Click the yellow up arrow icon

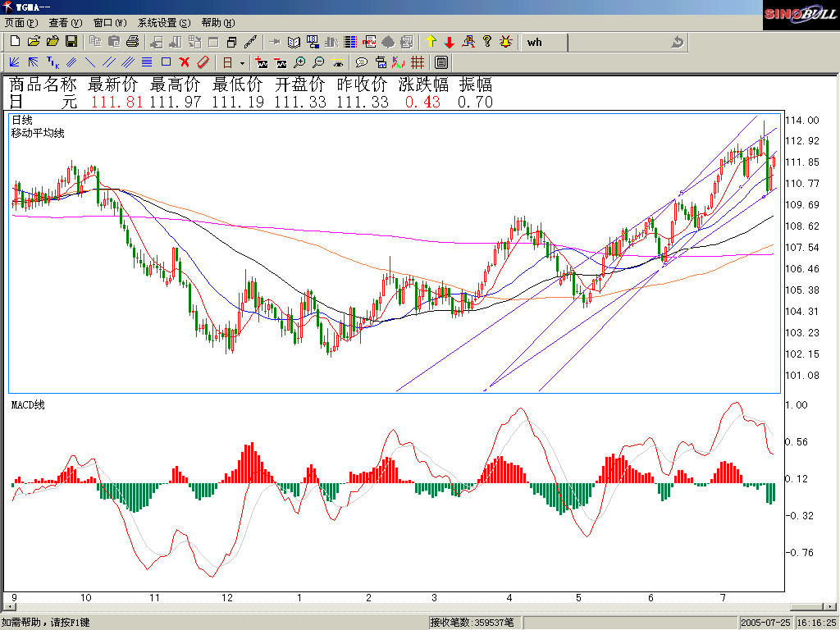pos(431,42)
